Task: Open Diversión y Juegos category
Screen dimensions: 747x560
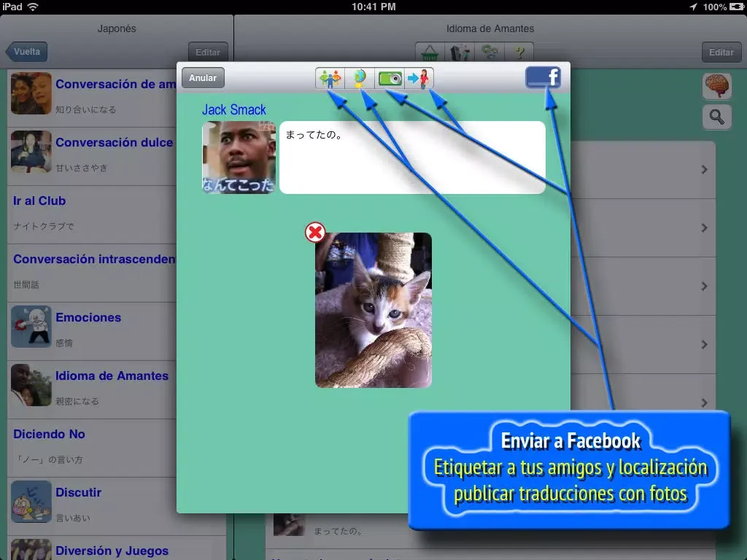Action: coord(117,548)
